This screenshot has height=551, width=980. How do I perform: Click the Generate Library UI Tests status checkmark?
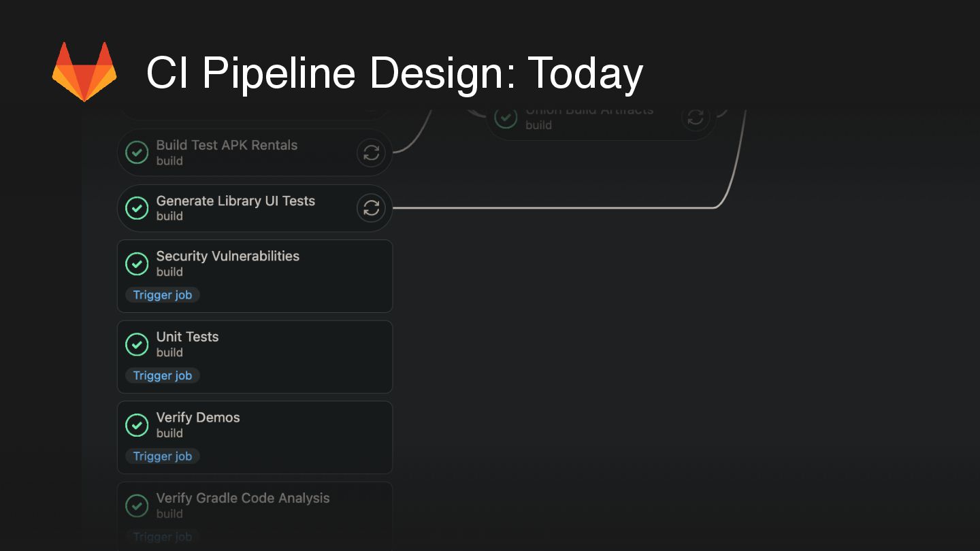(137, 208)
